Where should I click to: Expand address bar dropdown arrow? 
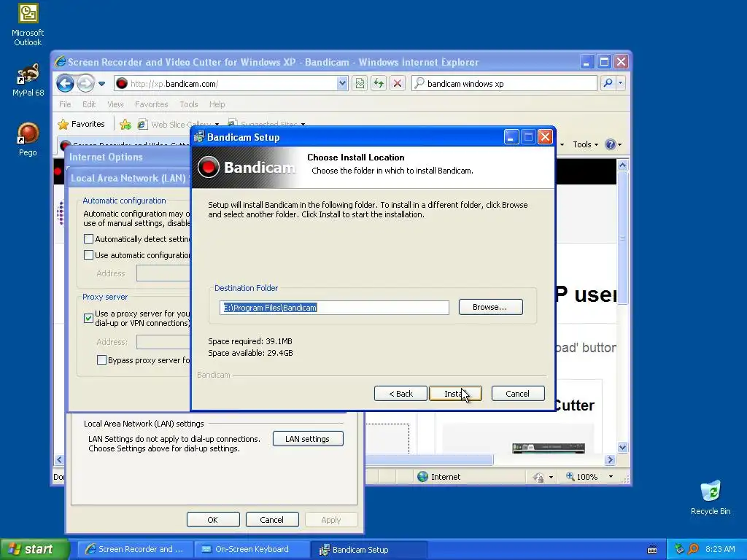342,84
